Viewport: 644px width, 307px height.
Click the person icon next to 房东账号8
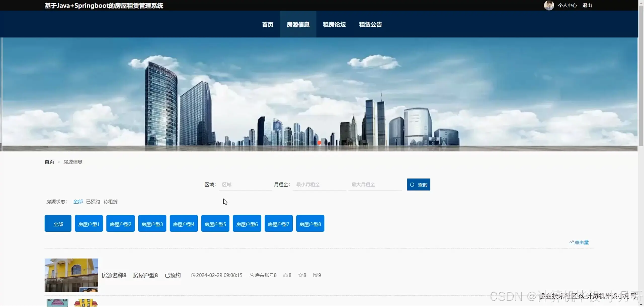coord(252,275)
